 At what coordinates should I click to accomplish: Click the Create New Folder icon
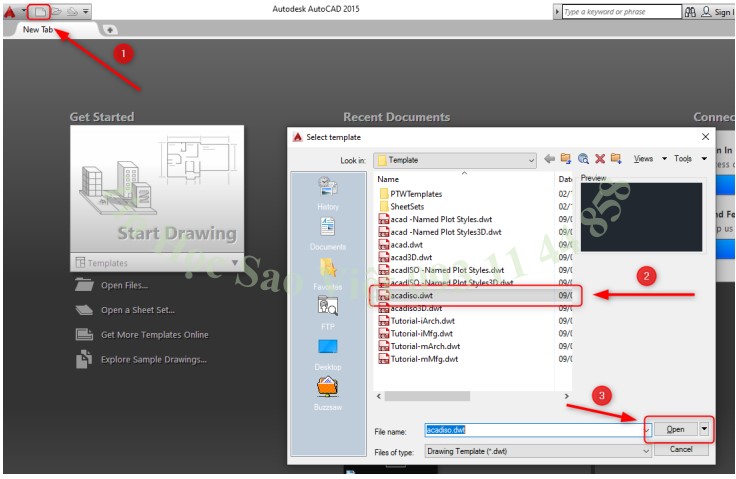tap(616, 159)
